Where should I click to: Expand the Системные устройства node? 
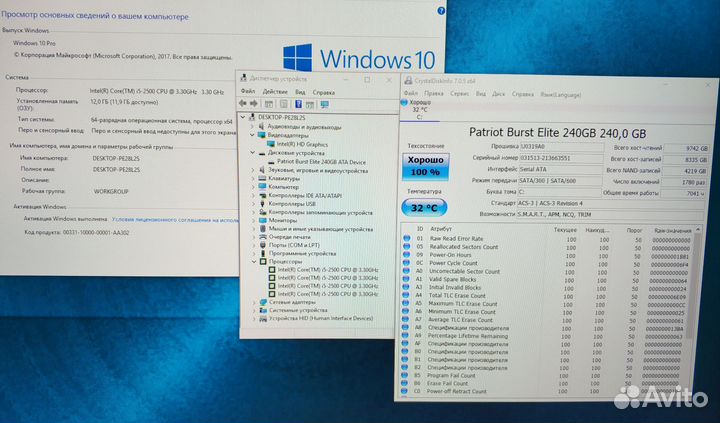coord(254,310)
